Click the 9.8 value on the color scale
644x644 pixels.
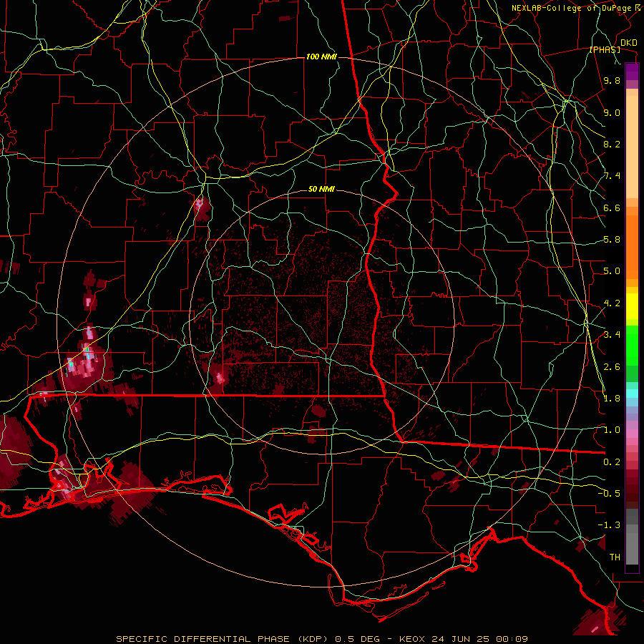point(612,80)
